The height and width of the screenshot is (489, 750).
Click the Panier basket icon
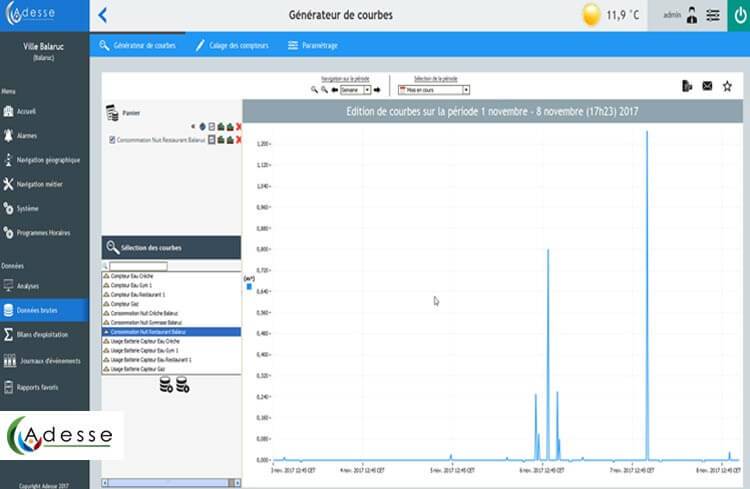[x=112, y=113]
